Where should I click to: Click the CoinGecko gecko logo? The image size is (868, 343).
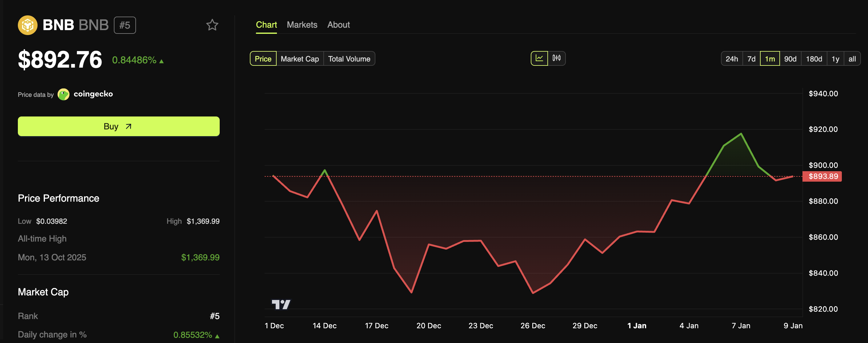63,94
